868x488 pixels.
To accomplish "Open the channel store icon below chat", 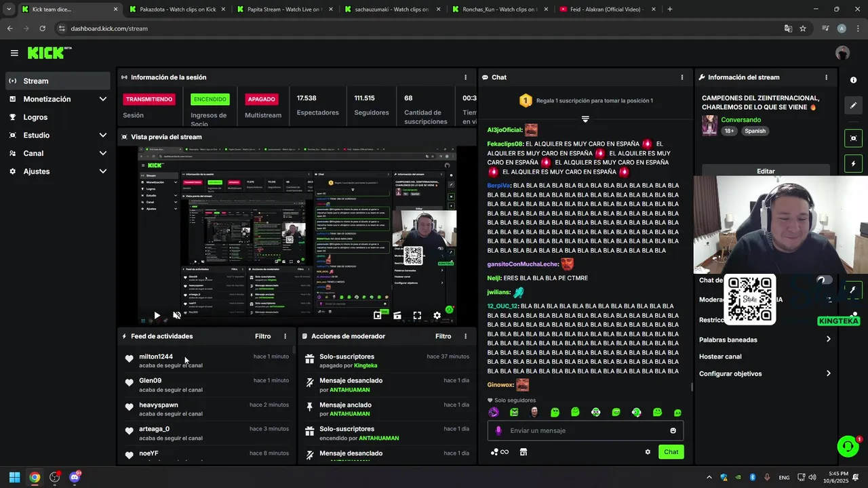I will click(x=523, y=452).
